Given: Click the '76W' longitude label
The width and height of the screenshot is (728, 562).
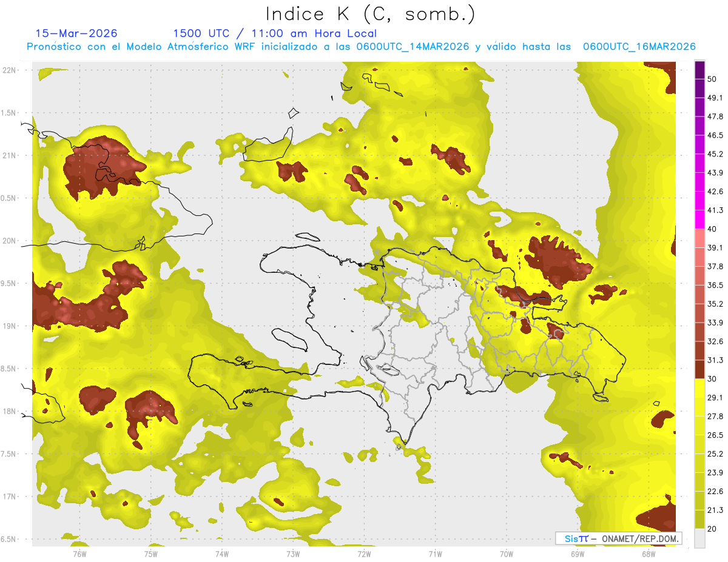Looking at the screenshot, I should pyautogui.click(x=79, y=554).
